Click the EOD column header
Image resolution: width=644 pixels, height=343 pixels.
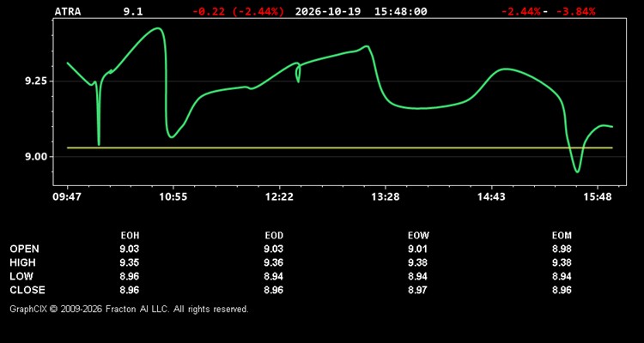tap(274, 236)
